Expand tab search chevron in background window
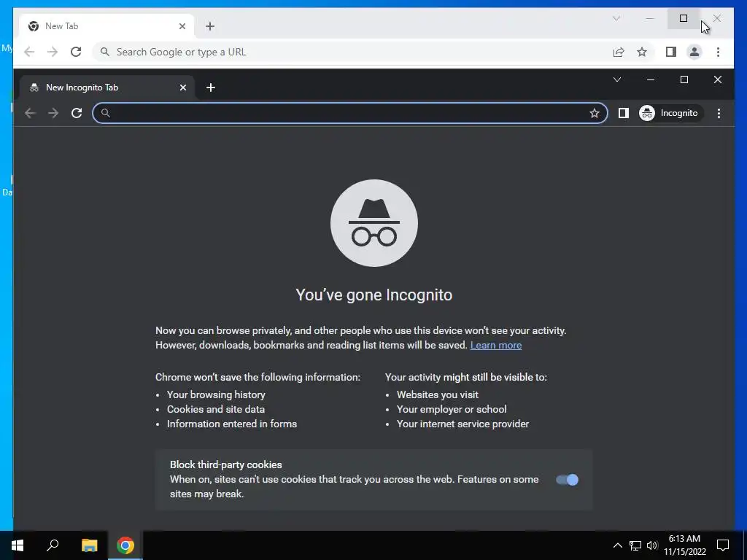Viewport: 747px width, 560px height. [x=616, y=18]
